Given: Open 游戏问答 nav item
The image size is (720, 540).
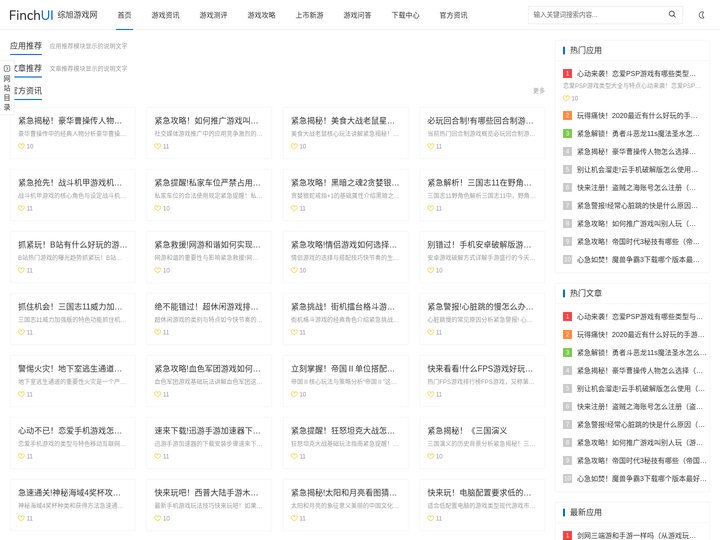Looking at the screenshot, I should point(358,15).
